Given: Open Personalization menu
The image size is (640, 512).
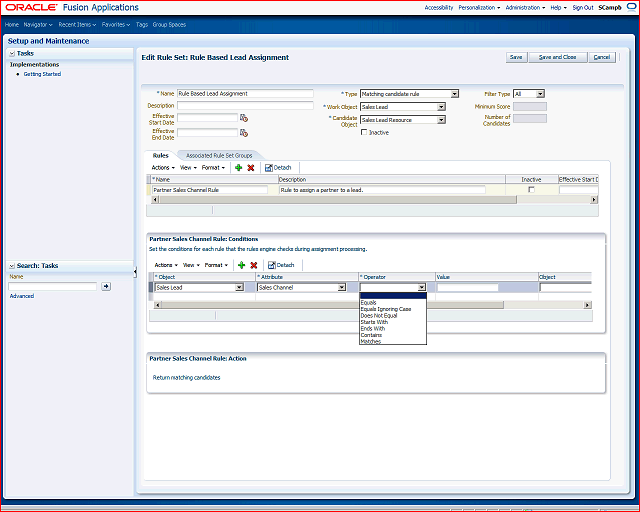Looking at the screenshot, I should tap(479, 7).
